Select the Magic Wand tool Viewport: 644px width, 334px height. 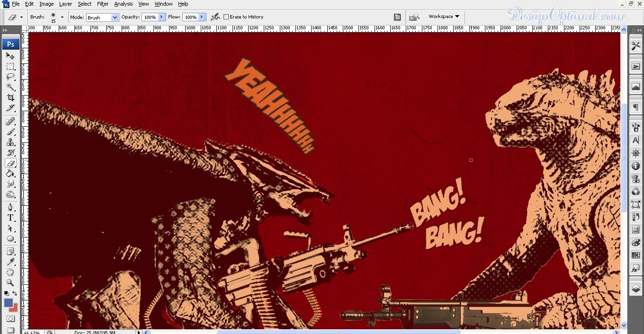coord(10,87)
